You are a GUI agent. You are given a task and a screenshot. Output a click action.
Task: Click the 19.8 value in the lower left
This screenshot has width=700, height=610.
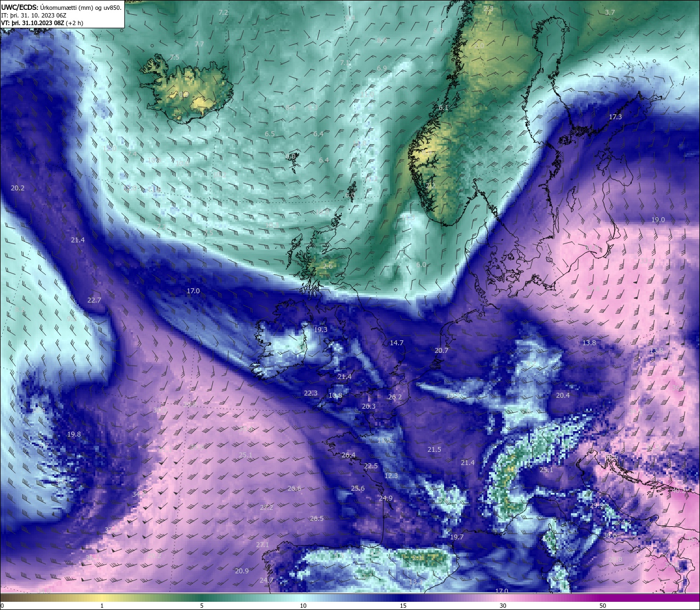coord(74,434)
